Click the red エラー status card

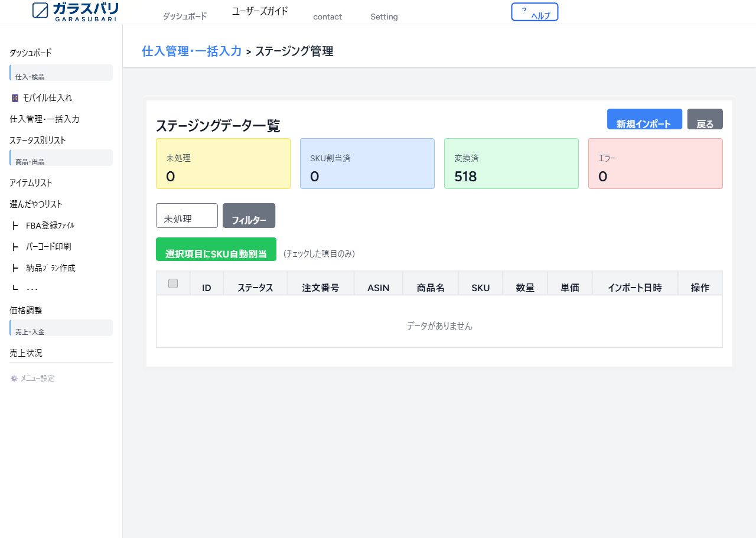[x=656, y=164]
